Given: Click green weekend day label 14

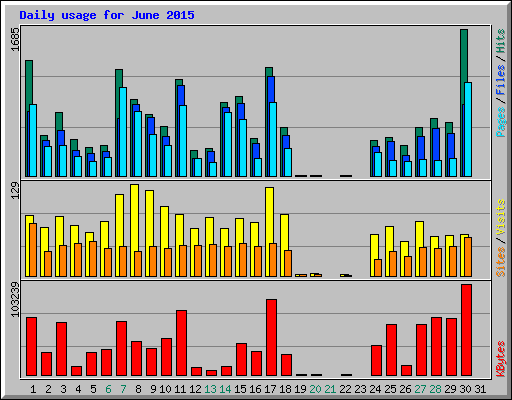Looking at the screenshot, I should (x=225, y=389).
